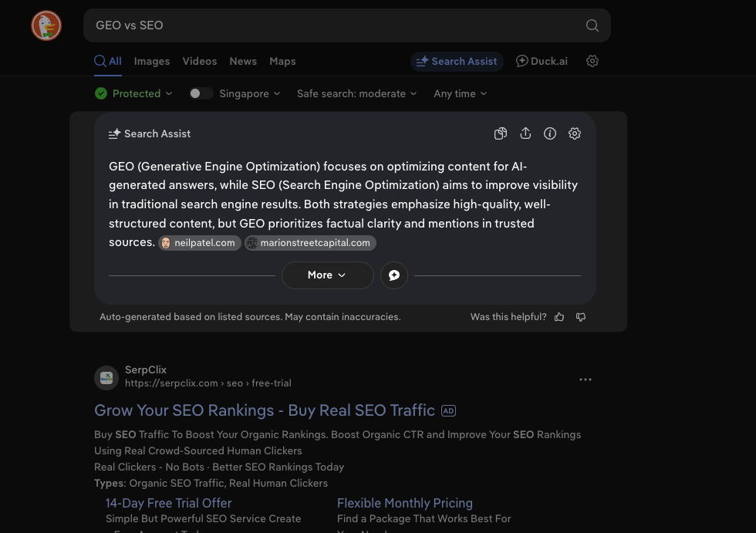The height and width of the screenshot is (533, 756).
Task: Toggle the Singapore region switch
Action: click(x=201, y=93)
